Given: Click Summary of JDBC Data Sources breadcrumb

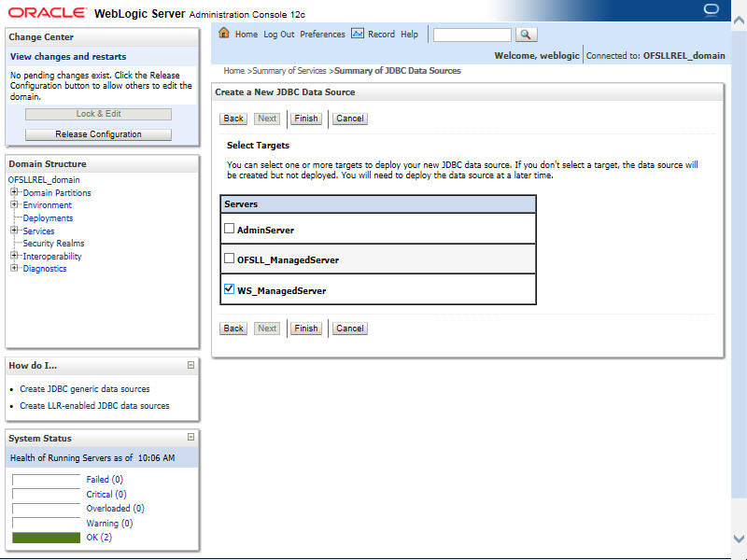Looking at the screenshot, I should [x=398, y=71].
